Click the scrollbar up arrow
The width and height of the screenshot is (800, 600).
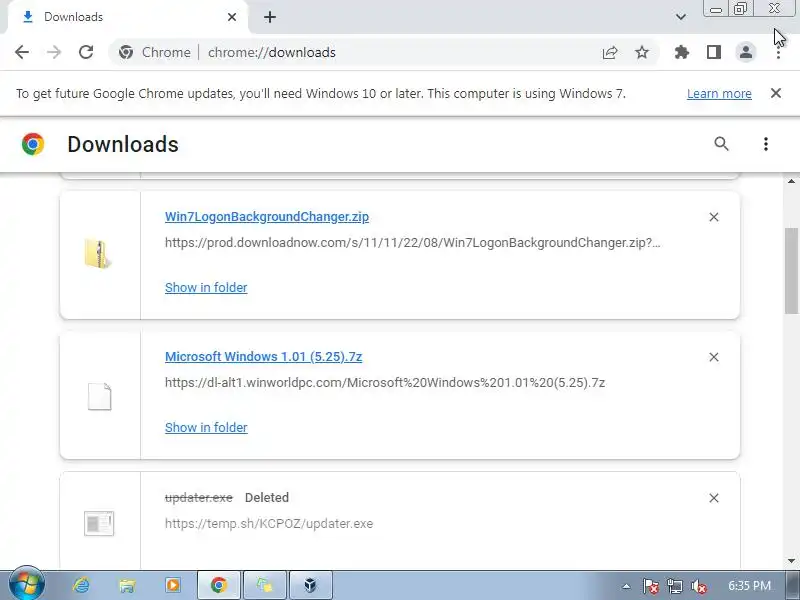click(791, 181)
